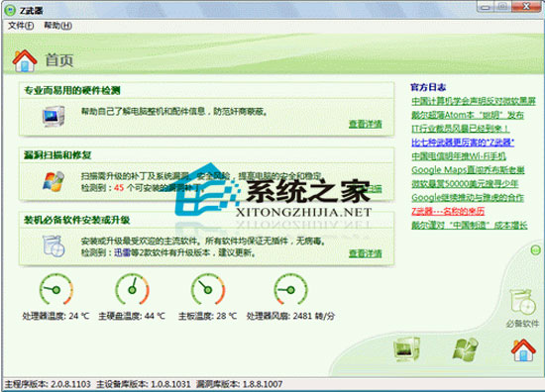Click the motherboard temperature gauge
The height and width of the screenshot is (392, 545).
click(208, 289)
